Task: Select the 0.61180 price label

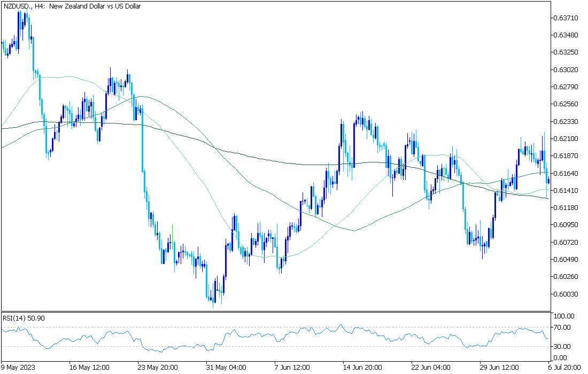Action: [x=566, y=207]
